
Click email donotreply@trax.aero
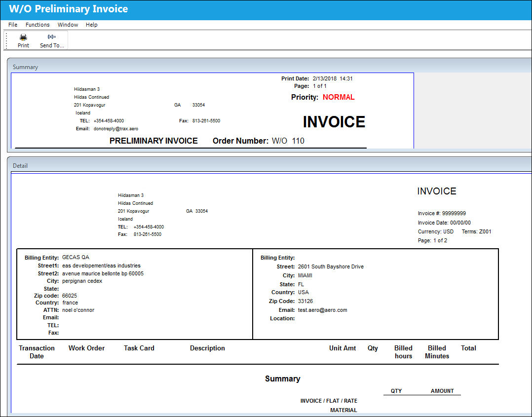(x=115, y=129)
